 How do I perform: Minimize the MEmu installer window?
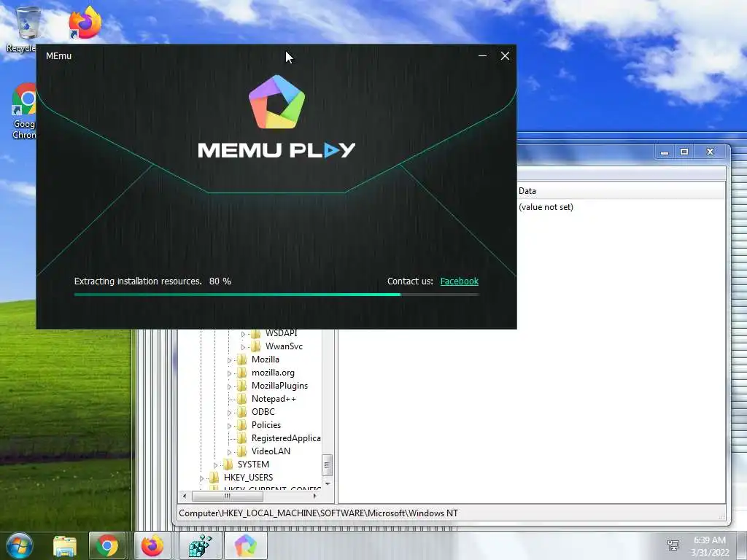[482, 56]
